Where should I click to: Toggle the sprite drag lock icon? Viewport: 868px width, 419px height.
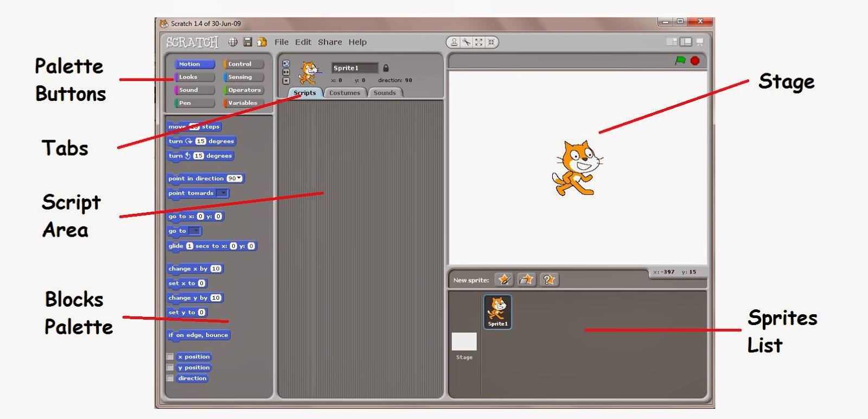pyautogui.click(x=386, y=68)
